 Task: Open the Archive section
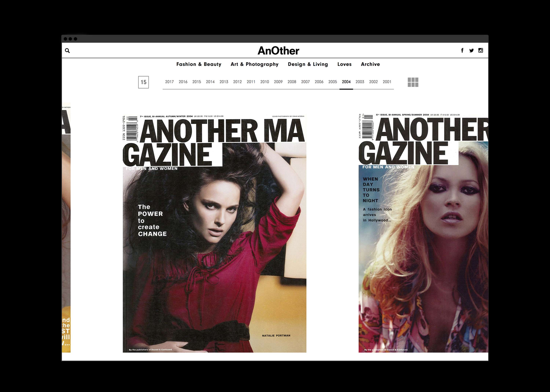(x=370, y=64)
